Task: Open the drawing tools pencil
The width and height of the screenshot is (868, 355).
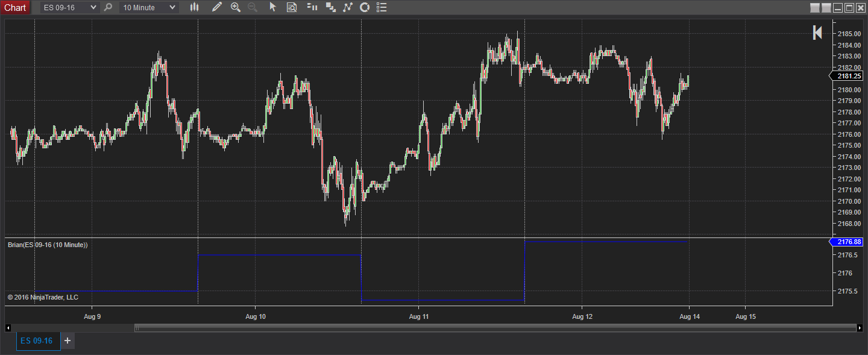Action: (x=218, y=7)
